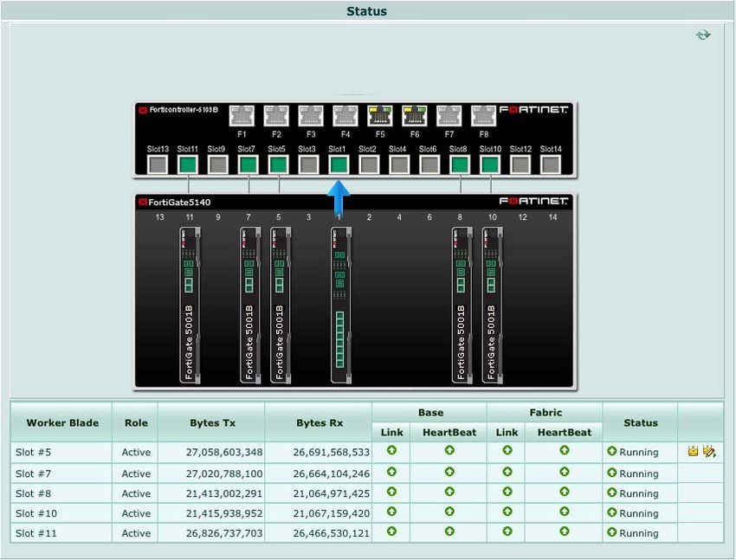Select the Slot10 green indicator square
This screenshot has width=736, height=560.
pos(490,164)
